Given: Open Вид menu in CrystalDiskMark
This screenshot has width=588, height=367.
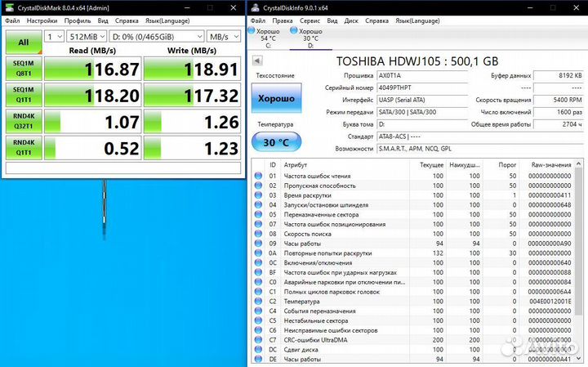Looking at the screenshot, I should (x=103, y=20).
